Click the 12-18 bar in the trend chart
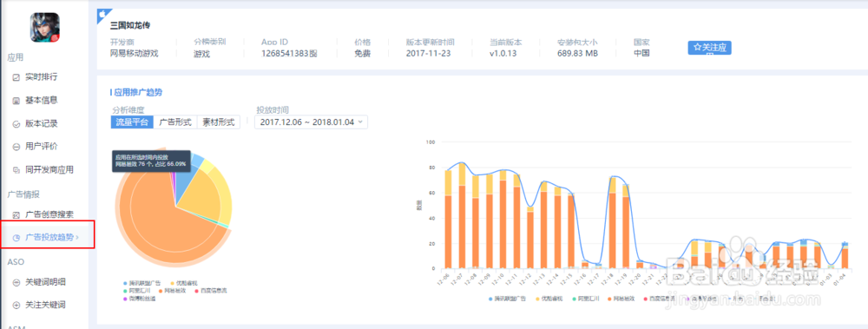This screenshot has height=329, width=868. [612, 222]
